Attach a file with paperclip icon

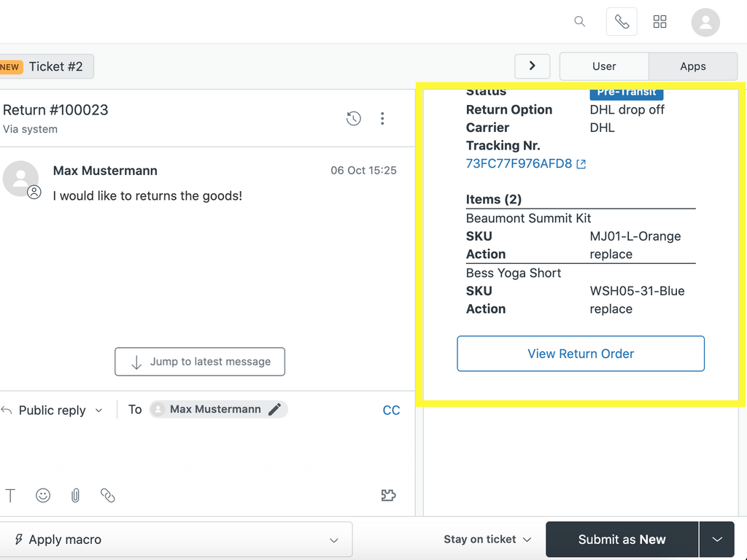click(x=75, y=496)
